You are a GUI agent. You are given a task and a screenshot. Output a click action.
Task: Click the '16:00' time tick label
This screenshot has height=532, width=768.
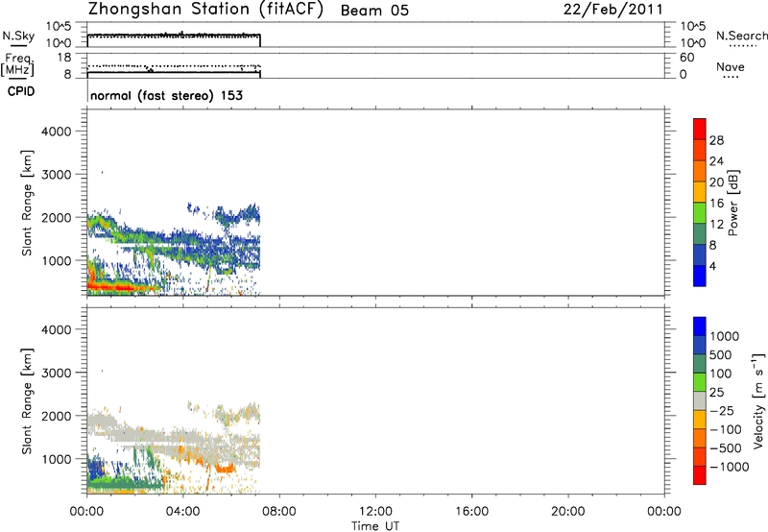coord(471,512)
